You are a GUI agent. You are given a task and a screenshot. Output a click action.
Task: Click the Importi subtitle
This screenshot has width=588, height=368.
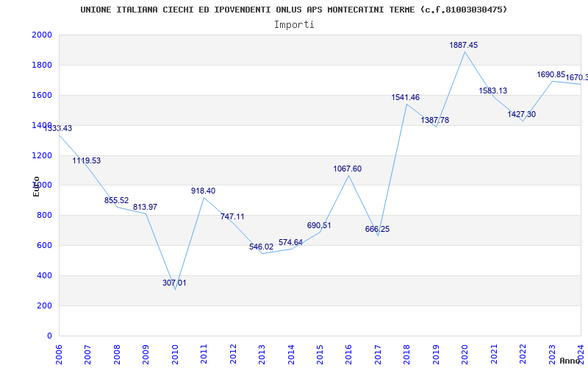(294, 25)
